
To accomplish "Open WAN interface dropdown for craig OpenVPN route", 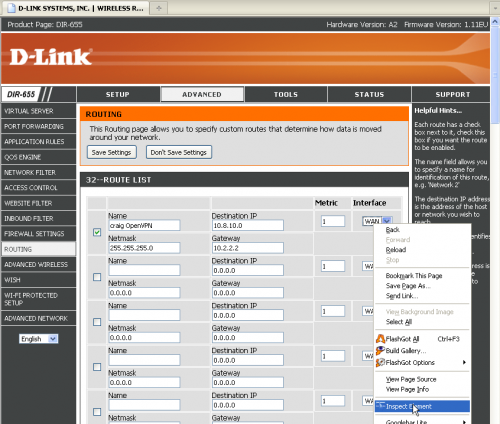I will [x=377, y=221].
